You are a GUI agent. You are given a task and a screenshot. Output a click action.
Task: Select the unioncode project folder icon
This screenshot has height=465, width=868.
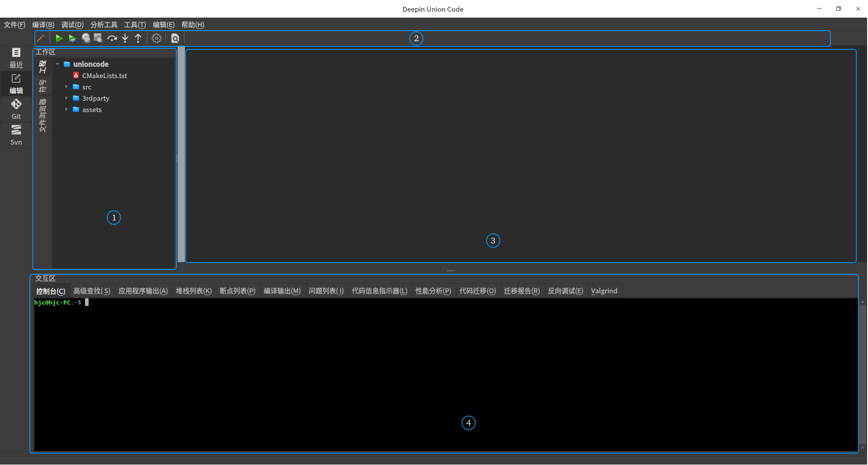(67, 64)
